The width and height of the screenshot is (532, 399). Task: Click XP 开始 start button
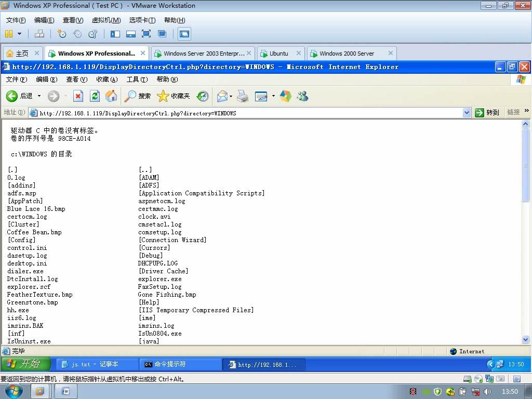[x=26, y=364]
